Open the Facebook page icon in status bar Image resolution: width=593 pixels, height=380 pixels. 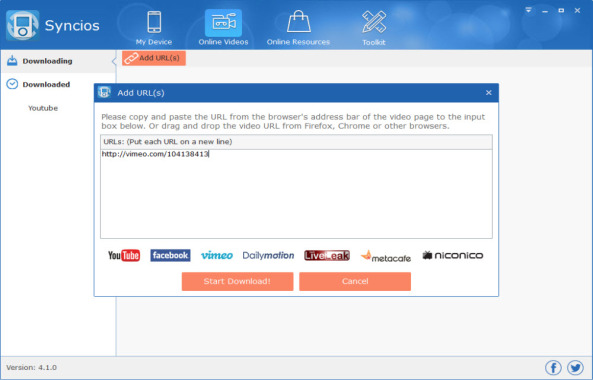[x=553, y=368]
